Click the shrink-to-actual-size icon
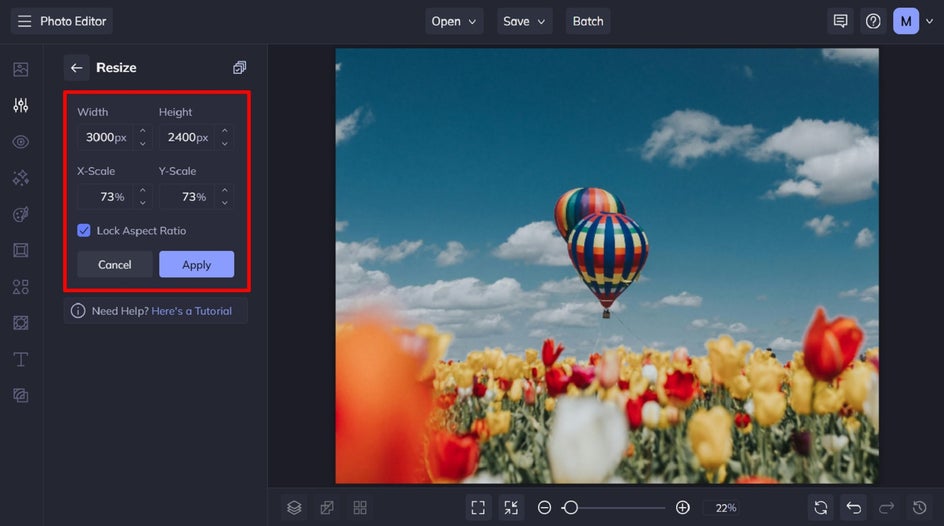Viewport: 944px width, 526px height. [511, 508]
